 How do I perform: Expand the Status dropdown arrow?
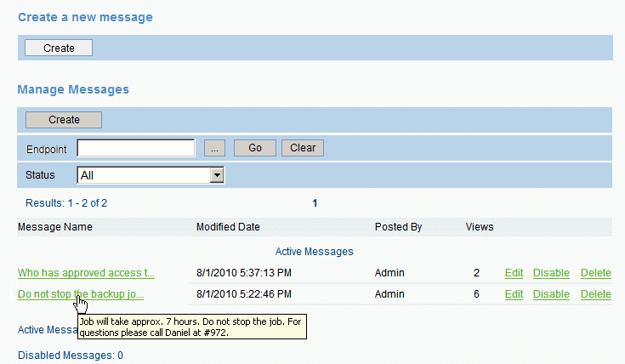pos(217,175)
